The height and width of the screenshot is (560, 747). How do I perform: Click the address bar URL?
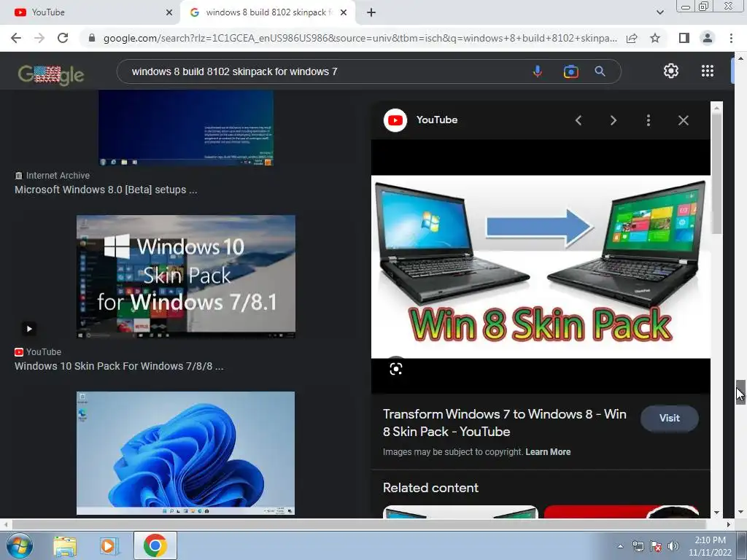360,38
